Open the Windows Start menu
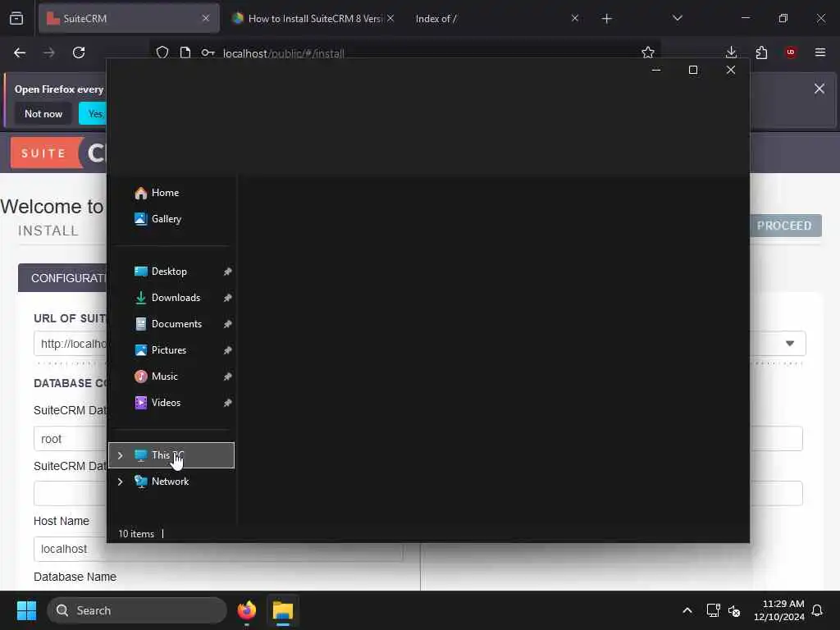This screenshot has height=630, width=840. pyautogui.click(x=26, y=610)
